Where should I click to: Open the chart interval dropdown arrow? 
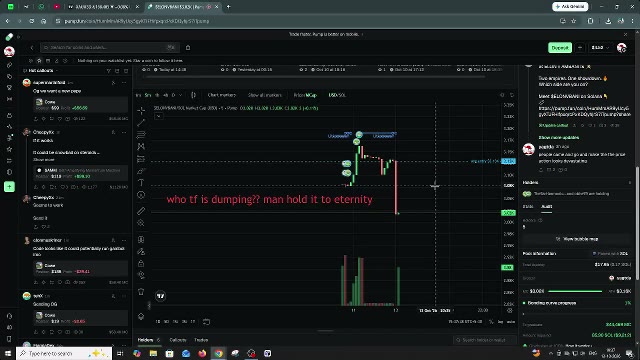coord(180,95)
